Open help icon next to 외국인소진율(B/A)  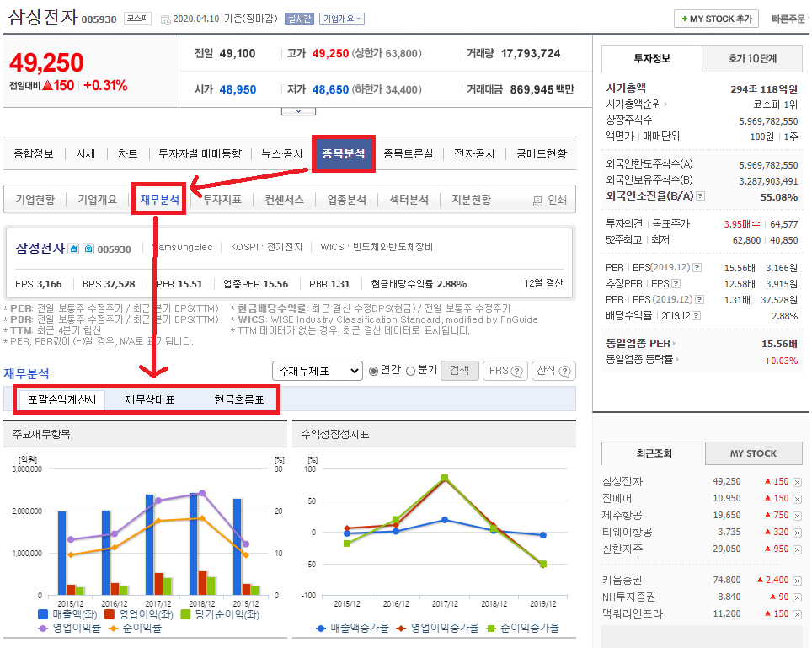point(701,195)
